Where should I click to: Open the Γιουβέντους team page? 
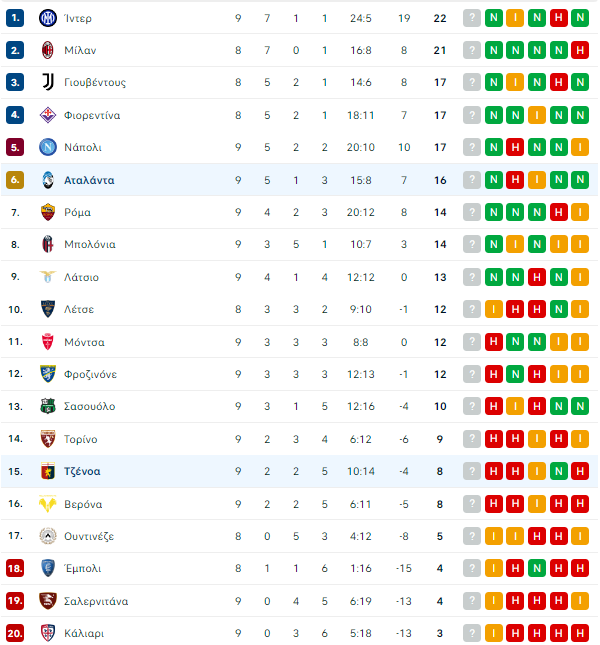tap(95, 83)
